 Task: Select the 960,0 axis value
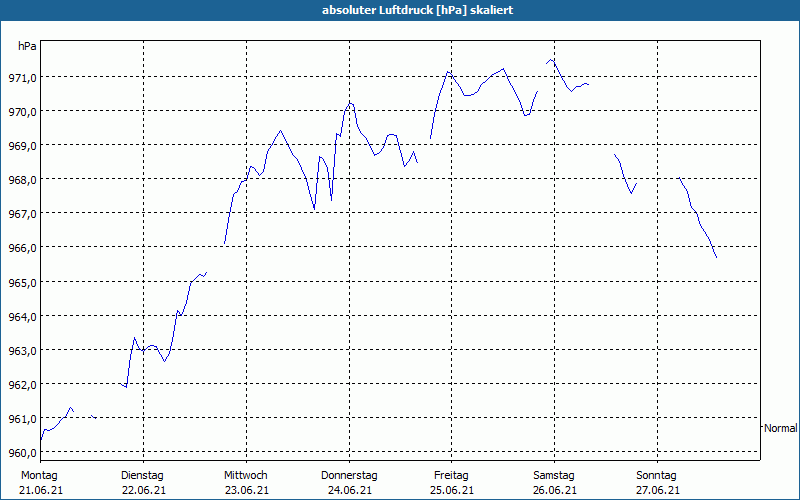(22, 453)
